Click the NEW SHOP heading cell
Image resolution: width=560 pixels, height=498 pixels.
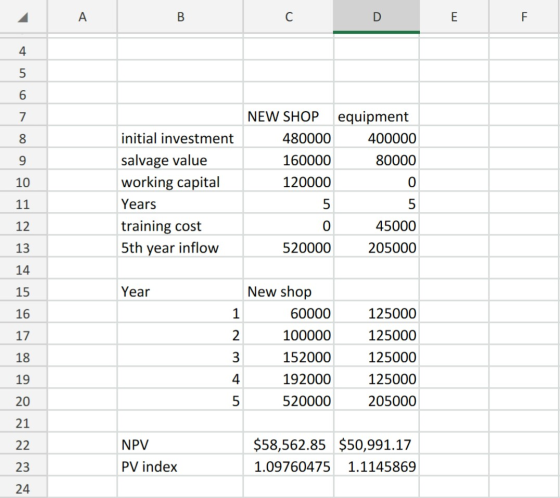pos(289,116)
